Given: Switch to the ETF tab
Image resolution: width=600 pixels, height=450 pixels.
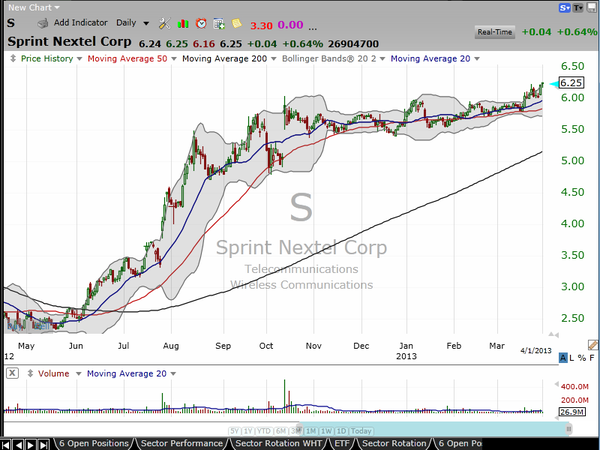Looking at the screenshot, I should [342, 443].
